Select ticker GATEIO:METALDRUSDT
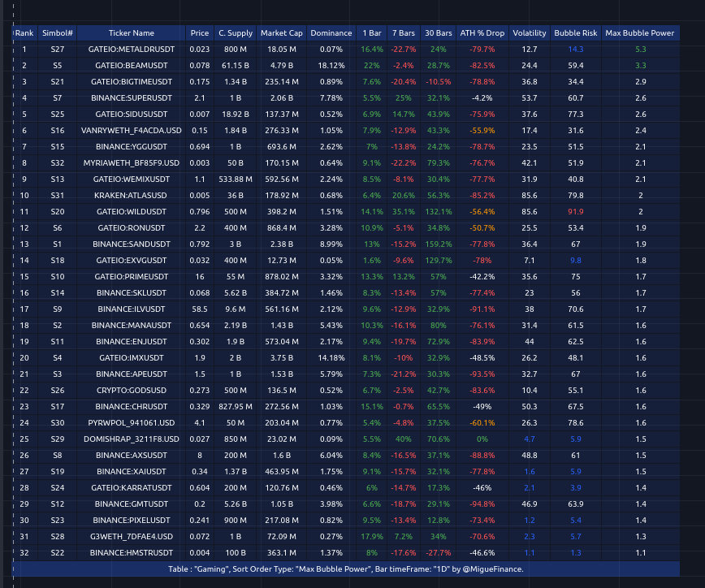705x588 pixels. tap(132, 50)
